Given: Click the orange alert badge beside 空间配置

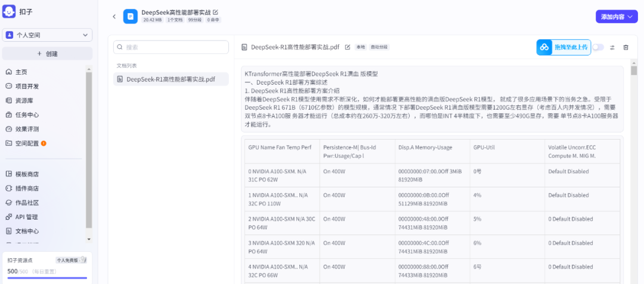Looking at the screenshot, I should 44,143.
